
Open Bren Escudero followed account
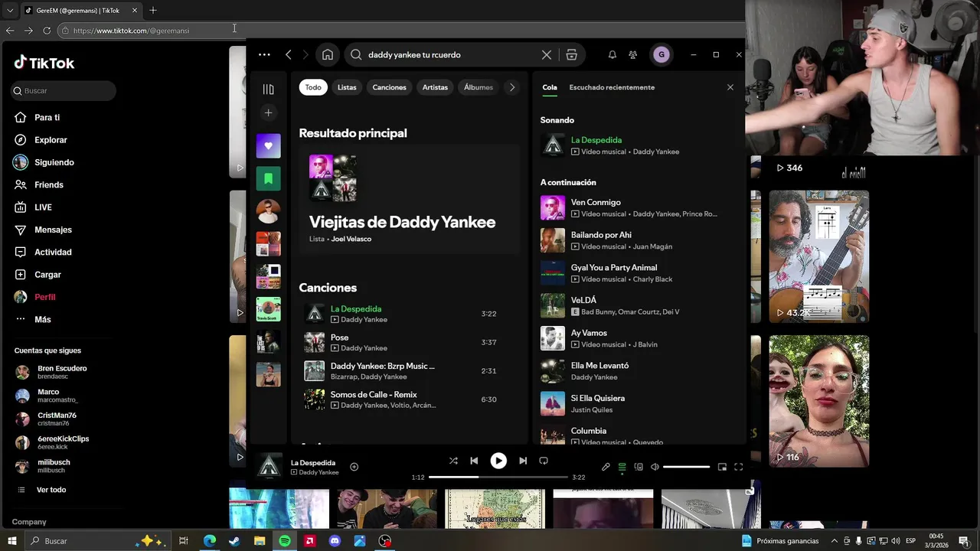61,372
